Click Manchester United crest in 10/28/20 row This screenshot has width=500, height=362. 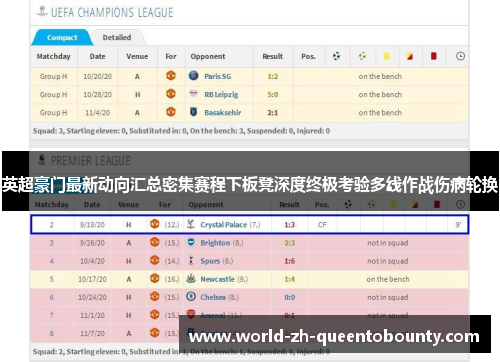[x=171, y=94]
